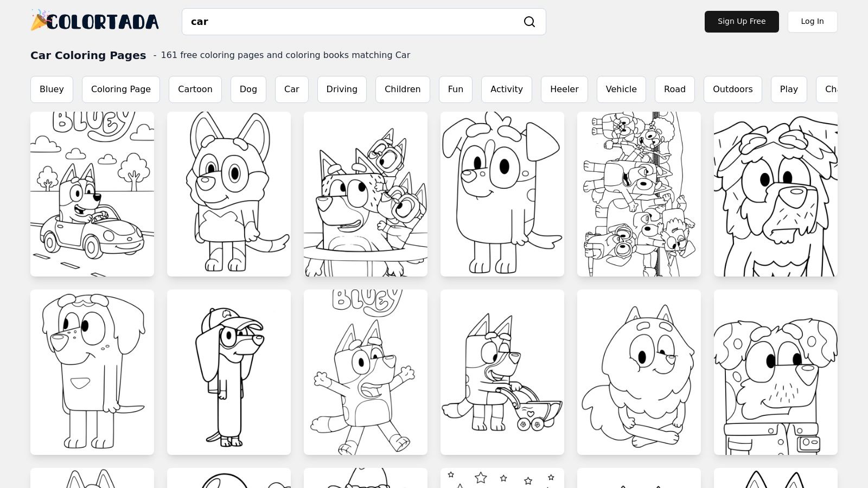Select the Bluey filter chip

(x=52, y=89)
